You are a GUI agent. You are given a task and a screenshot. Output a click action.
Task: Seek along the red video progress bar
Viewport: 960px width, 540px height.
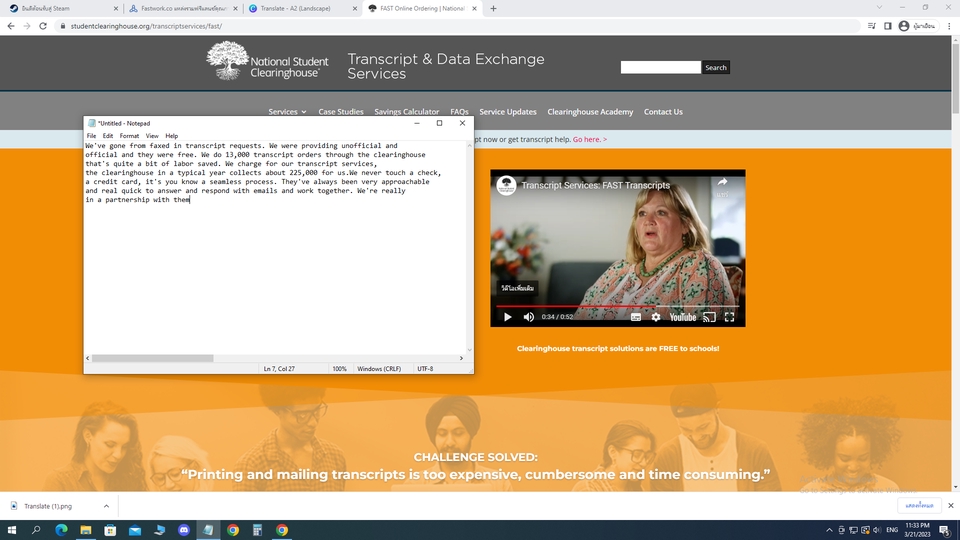click(617, 306)
